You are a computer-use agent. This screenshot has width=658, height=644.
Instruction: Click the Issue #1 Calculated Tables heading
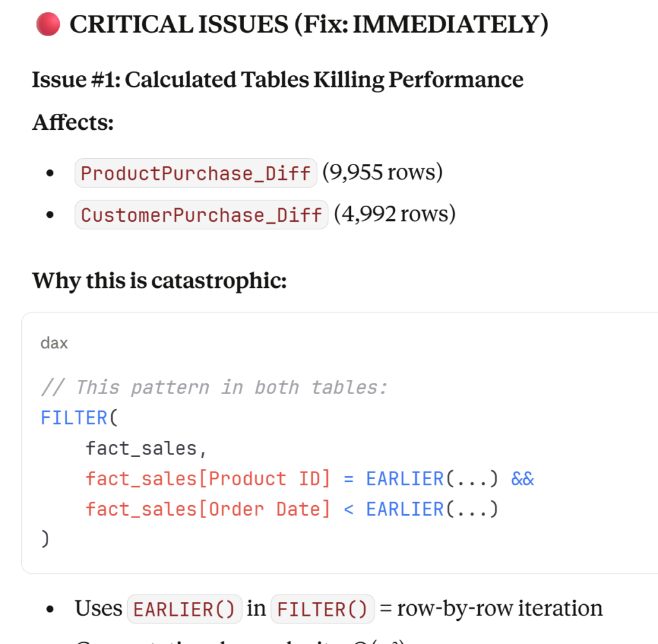click(277, 80)
